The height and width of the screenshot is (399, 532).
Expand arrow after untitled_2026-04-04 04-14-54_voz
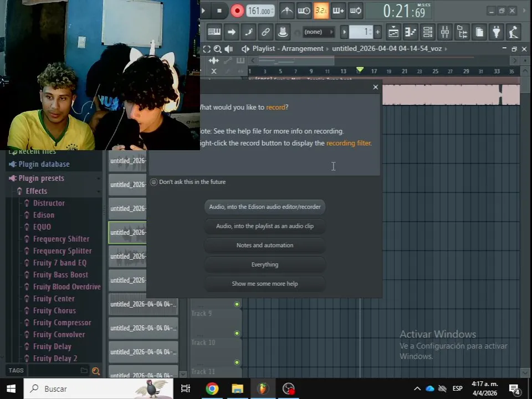[x=446, y=49]
